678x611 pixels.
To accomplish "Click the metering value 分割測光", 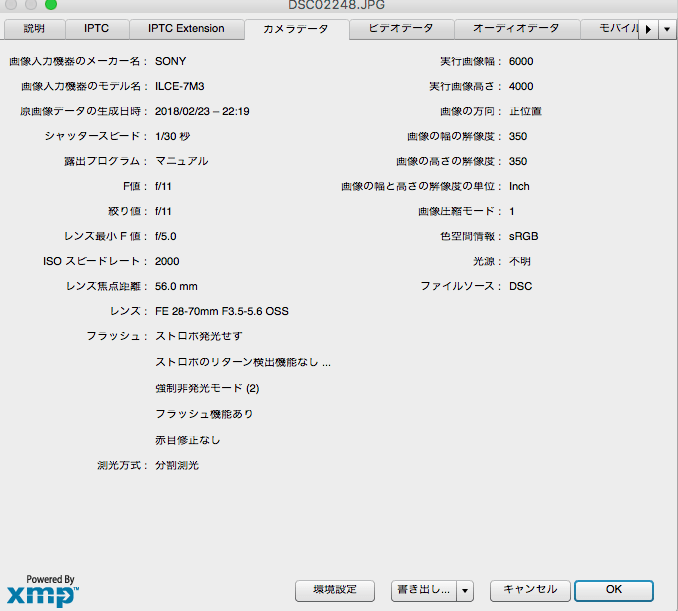I will (177, 466).
